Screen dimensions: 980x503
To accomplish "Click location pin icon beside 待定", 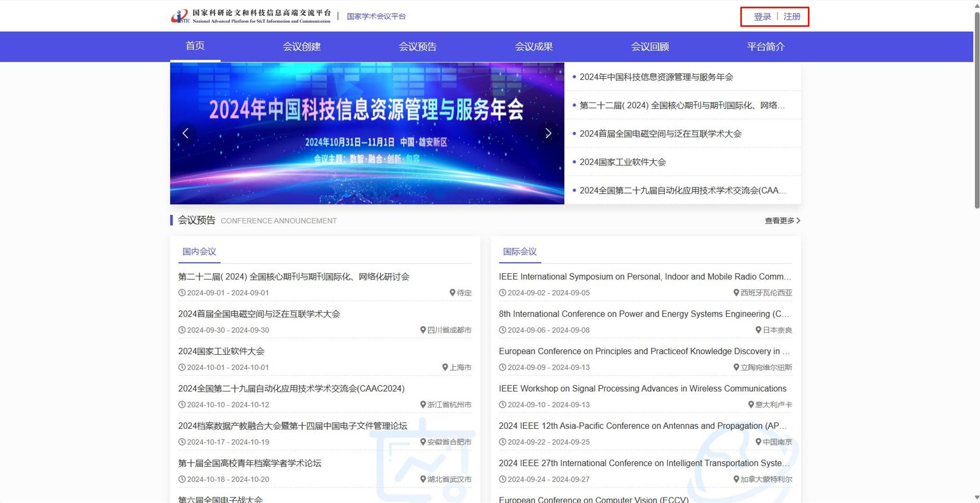I will click(452, 293).
